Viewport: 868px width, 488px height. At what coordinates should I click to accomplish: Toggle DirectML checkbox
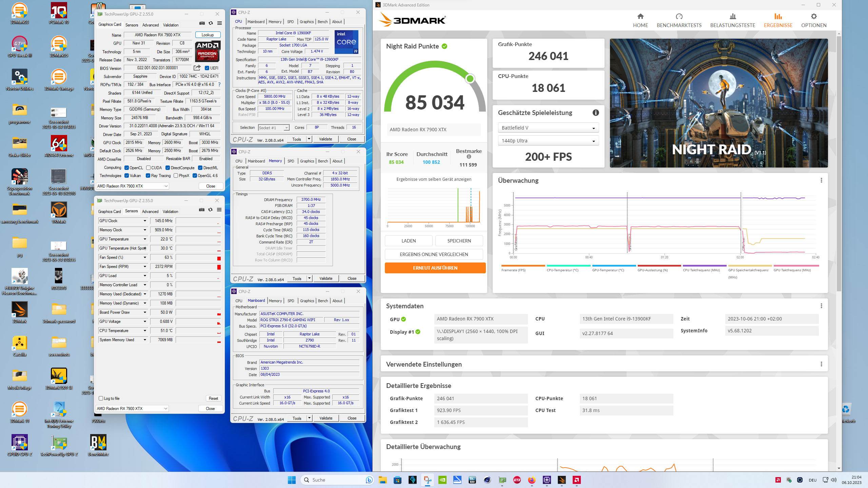point(200,168)
